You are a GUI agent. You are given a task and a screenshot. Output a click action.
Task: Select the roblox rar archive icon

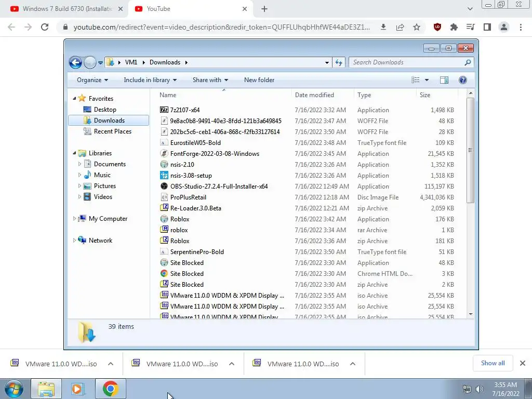164,230
